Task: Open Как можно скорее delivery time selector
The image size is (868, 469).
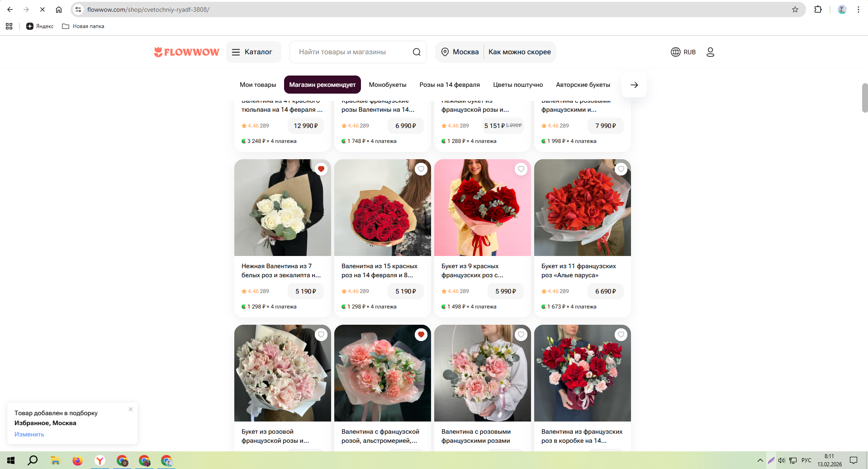Action: pos(520,52)
